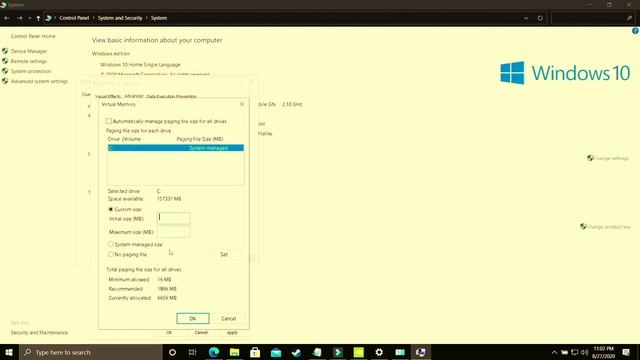The height and width of the screenshot is (360, 640).
Task: Select No paging file radio button
Action: click(x=111, y=254)
